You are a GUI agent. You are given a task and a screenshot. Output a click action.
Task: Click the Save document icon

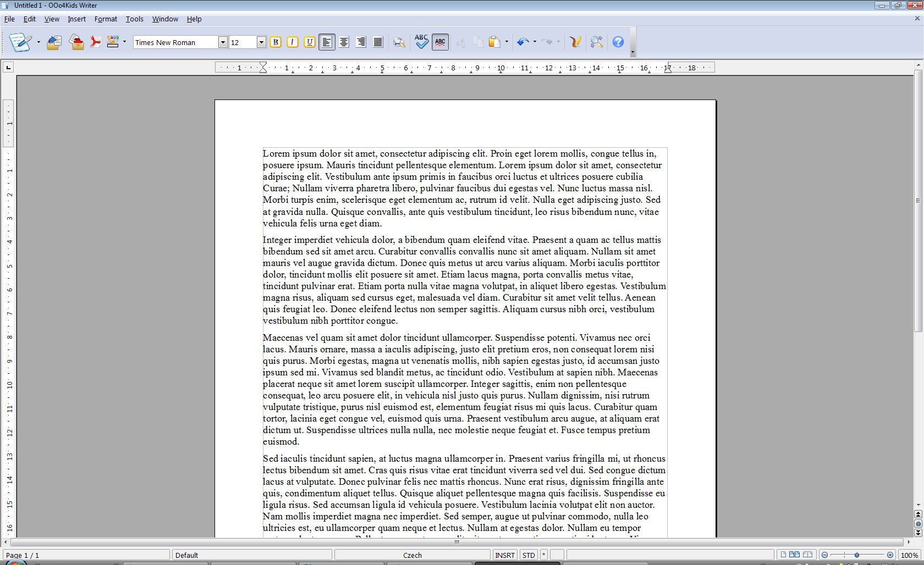[x=76, y=42]
